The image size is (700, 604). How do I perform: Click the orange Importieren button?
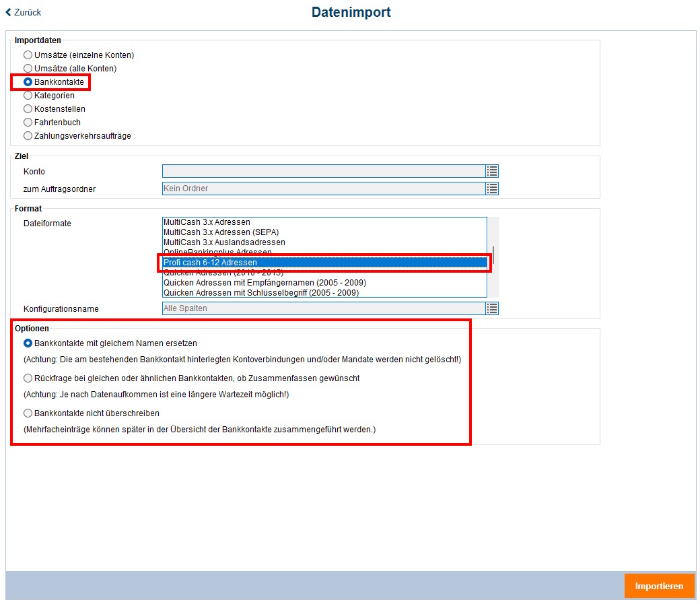(659, 586)
